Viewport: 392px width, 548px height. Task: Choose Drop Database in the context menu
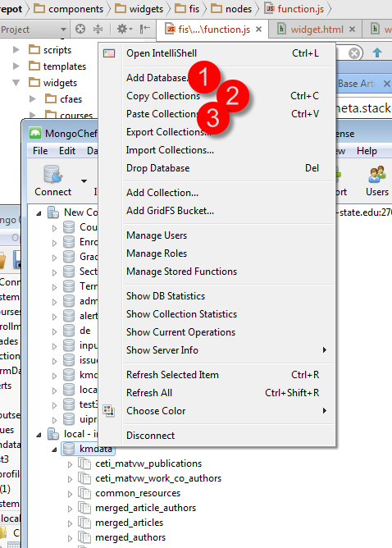(158, 168)
